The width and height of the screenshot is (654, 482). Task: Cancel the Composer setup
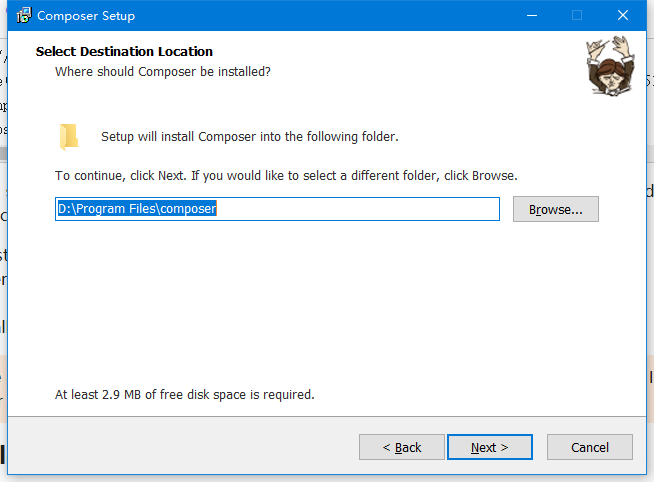click(x=590, y=447)
